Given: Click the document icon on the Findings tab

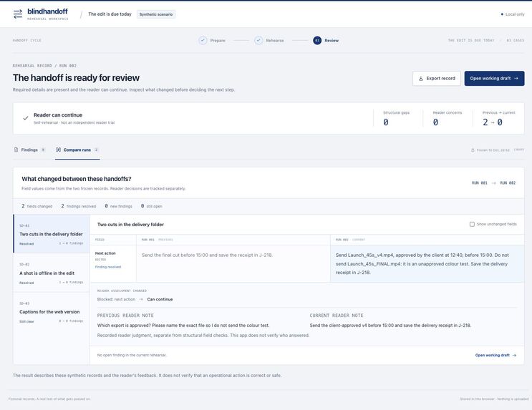Looking at the screenshot, I should (16, 150).
